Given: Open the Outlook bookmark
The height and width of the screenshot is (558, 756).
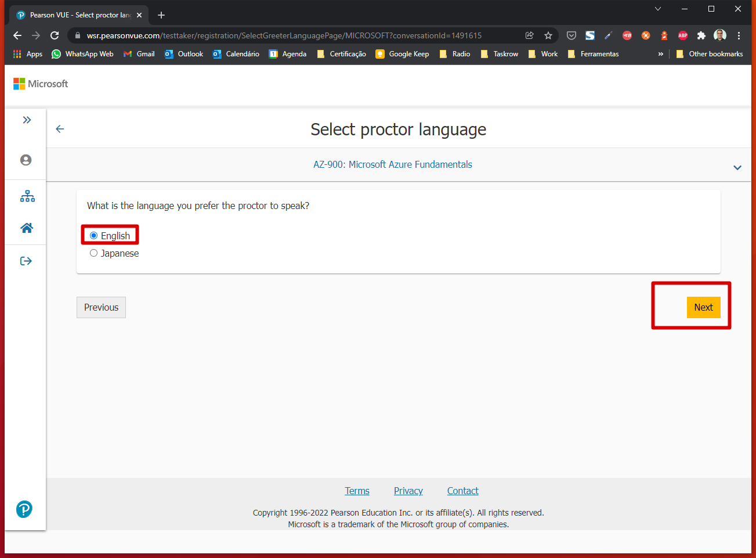Looking at the screenshot, I should (x=184, y=54).
